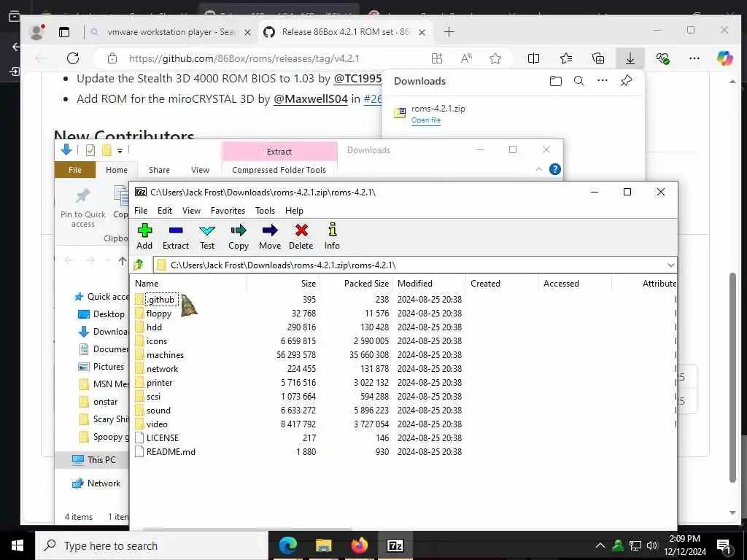Open a new Edge tab

point(449,32)
